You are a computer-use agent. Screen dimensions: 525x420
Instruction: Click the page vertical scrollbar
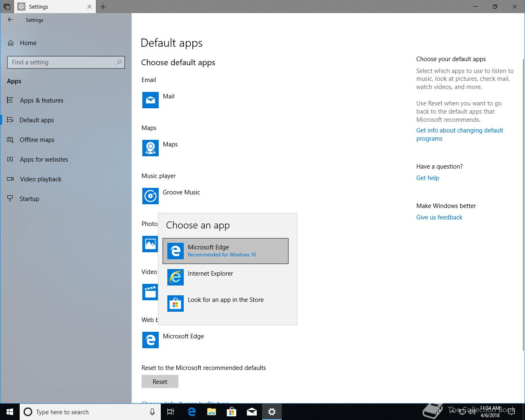[523, 204]
